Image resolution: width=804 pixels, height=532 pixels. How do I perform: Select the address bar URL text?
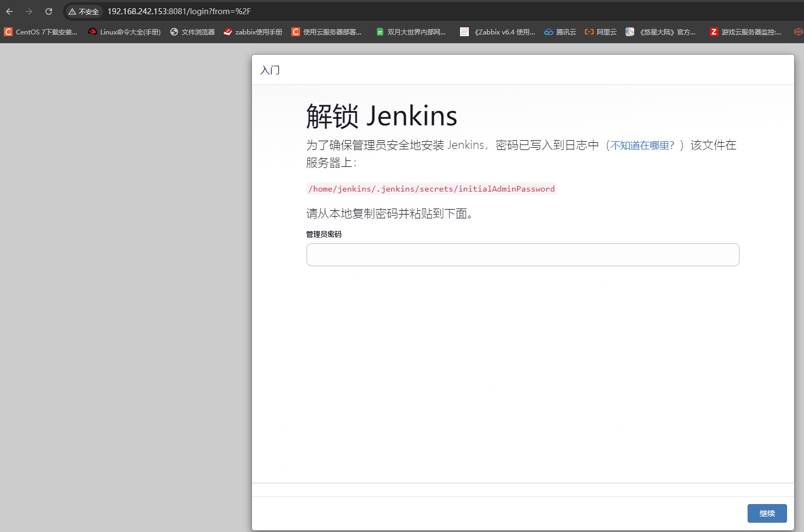(179, 11)
